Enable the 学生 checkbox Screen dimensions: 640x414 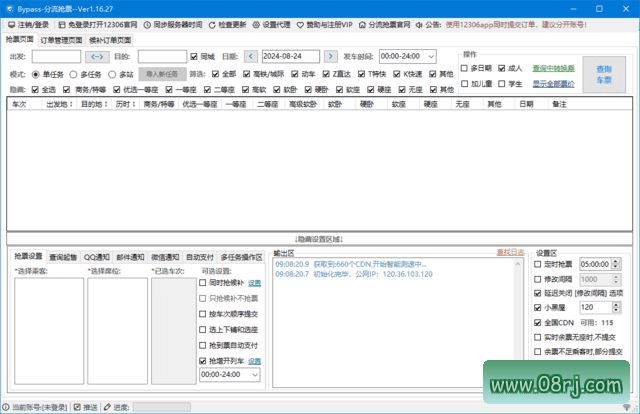[x=502, y=84]
